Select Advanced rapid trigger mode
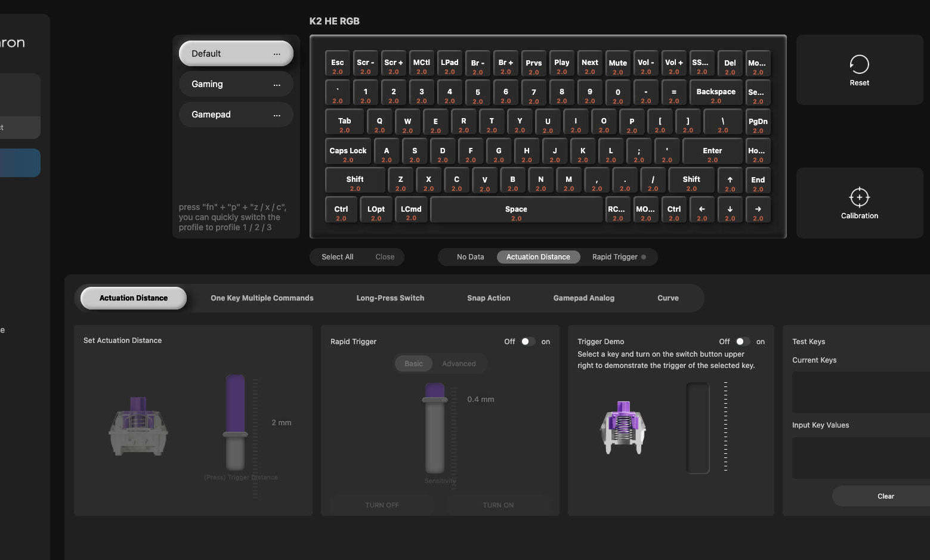930x560 pixels. (459, 363)
